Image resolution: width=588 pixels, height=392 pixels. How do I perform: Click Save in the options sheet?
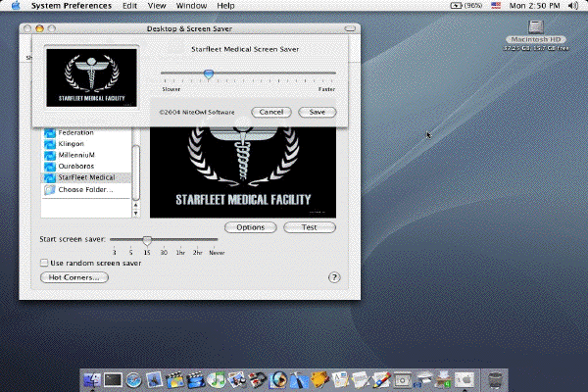point(318,112)
